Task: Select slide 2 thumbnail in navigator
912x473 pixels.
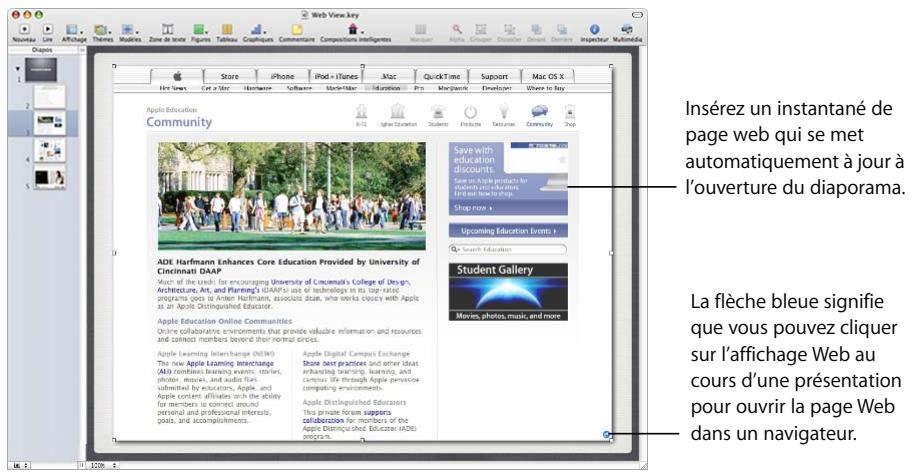Action: [49, 96]
